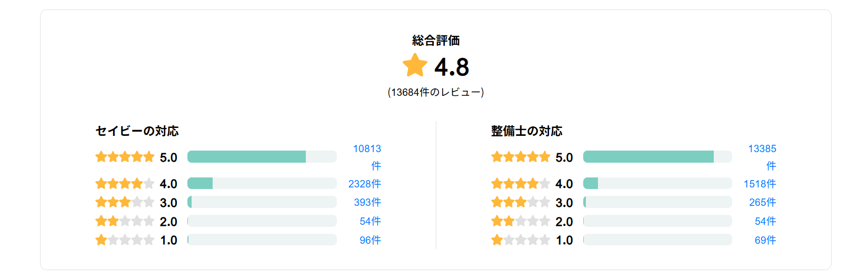
Task: Click the 5.0 progress bar for セイビーの対応
Action: [x=262, y=157]
